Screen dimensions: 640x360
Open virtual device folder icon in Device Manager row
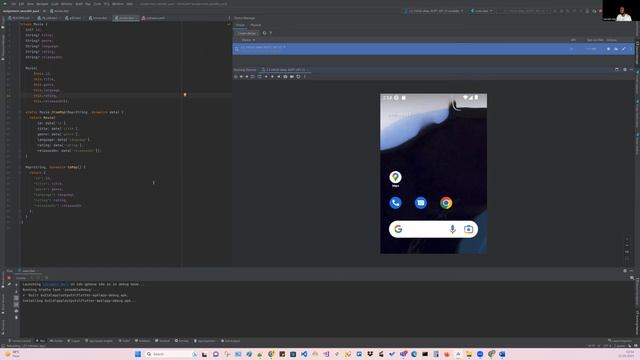616,49
